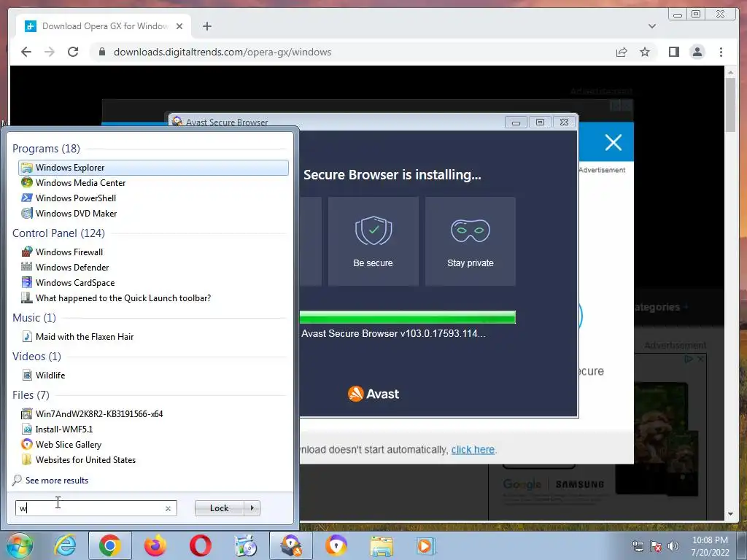Select the Download Opera GX tab
This screenshot has height=560, width=747.
104,26
